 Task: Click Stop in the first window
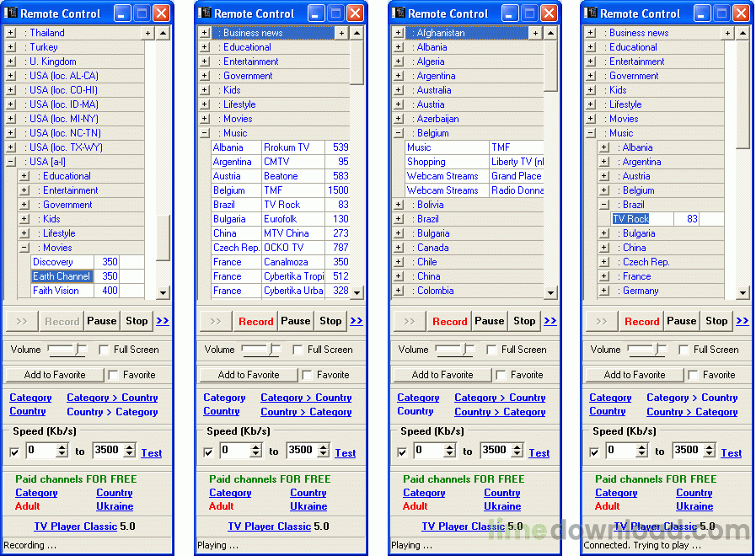pos(137,321)
